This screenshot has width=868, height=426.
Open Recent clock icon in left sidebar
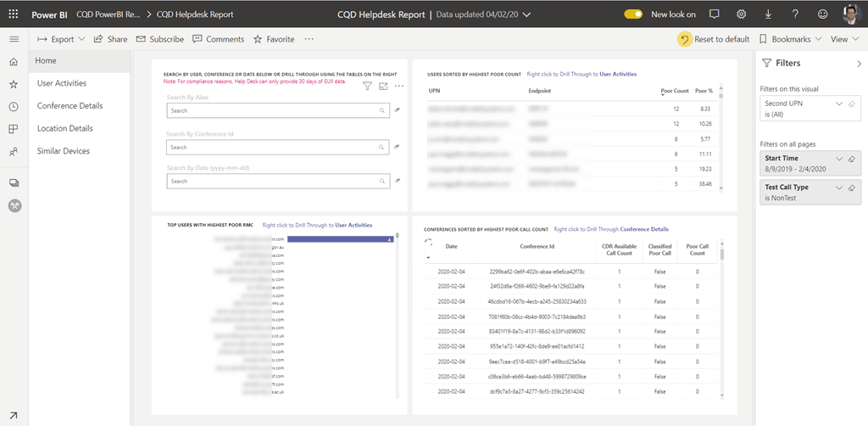tap(14, 106)
